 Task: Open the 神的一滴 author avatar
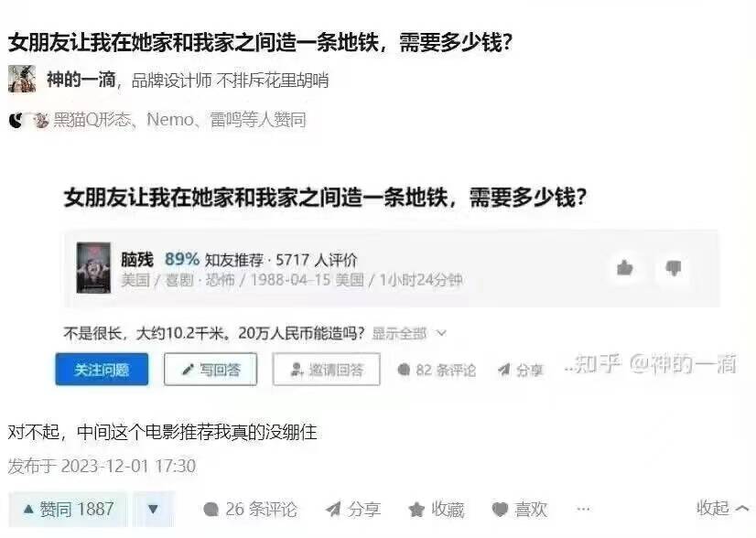[22, 79]
